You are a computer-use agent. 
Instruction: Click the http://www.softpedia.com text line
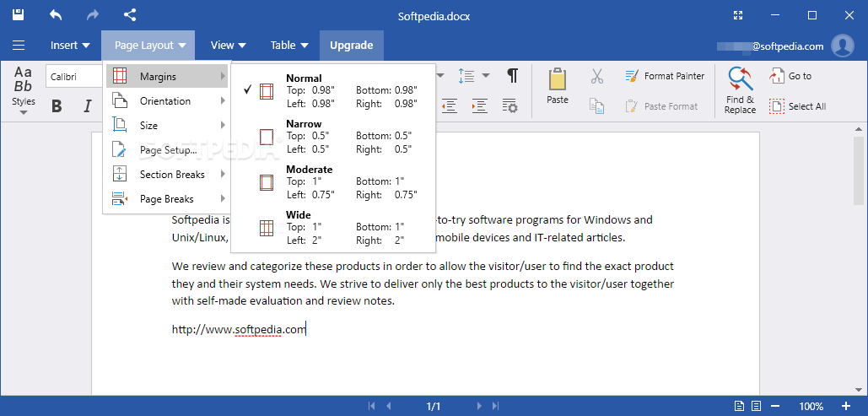(x=239, y=330)
